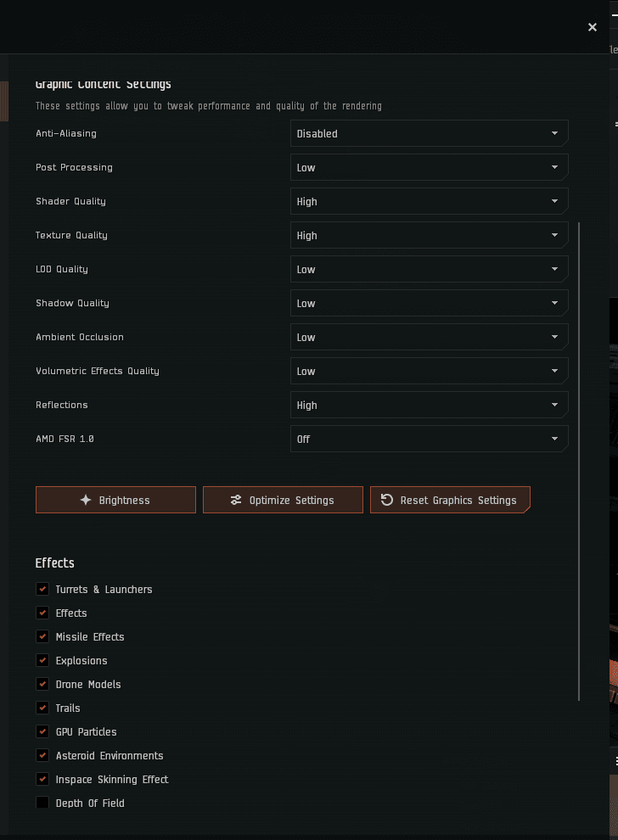Click the Brightness star icon
Viewport: 618px width, 840px height.
[86, 500]
